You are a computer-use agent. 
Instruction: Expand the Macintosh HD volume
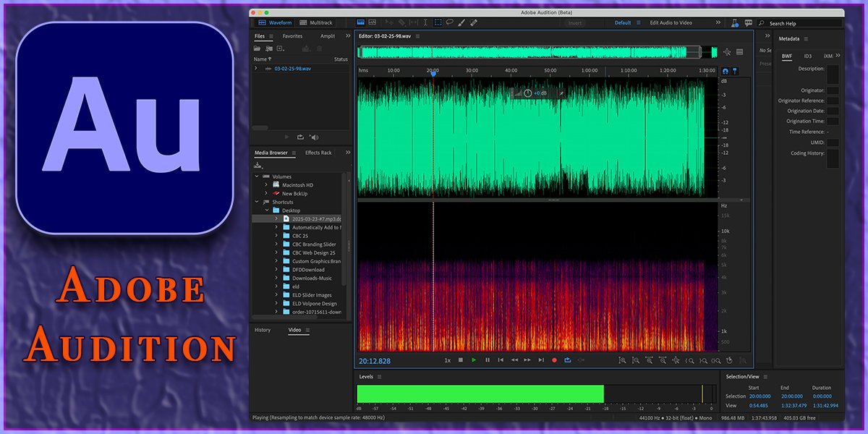click(266, 185)
